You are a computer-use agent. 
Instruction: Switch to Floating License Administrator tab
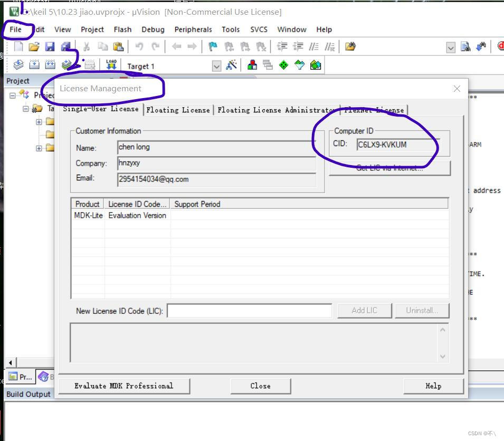pos(277,110)
